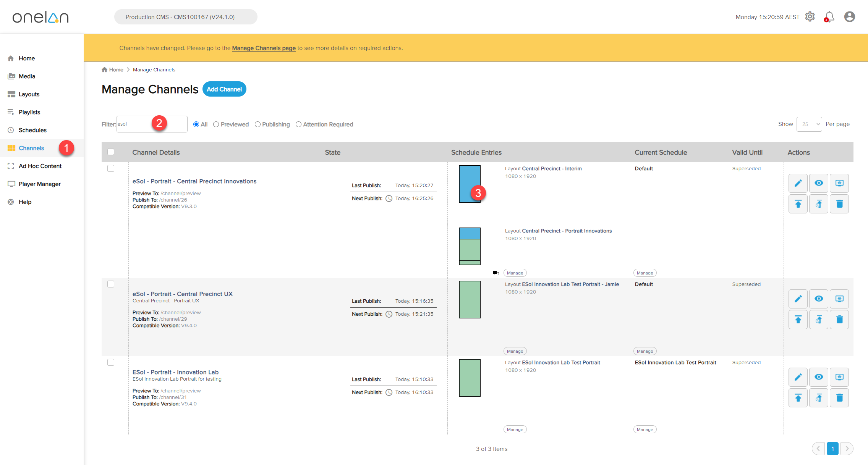Screen dimensions: 868x465
Task: Click the upload publish arrow for Central Precinct Innovations
Action: 798,204
